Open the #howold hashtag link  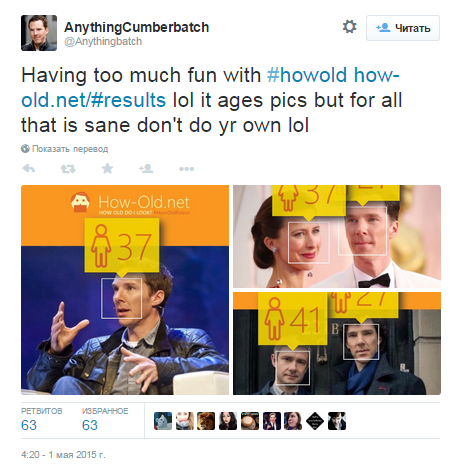coord(307,75)
